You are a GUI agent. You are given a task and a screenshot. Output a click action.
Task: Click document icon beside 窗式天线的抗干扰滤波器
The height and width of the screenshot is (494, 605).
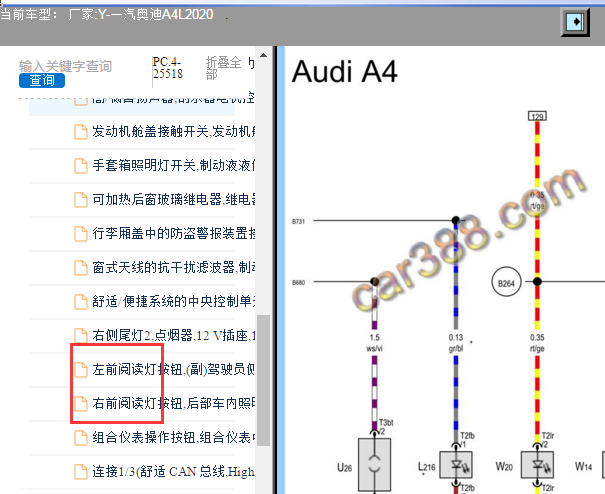coord(81,267)
